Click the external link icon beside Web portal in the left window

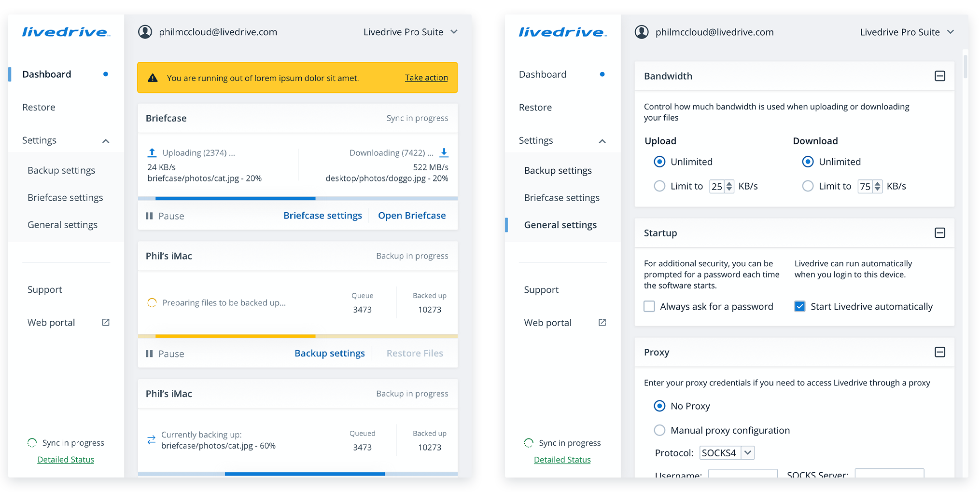106,322
